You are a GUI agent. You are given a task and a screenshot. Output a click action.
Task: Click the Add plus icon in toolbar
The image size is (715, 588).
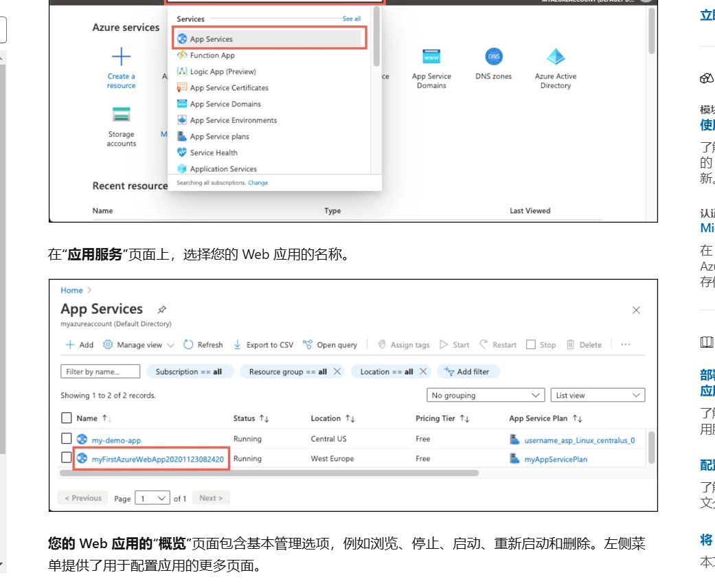tap(70, 344)
